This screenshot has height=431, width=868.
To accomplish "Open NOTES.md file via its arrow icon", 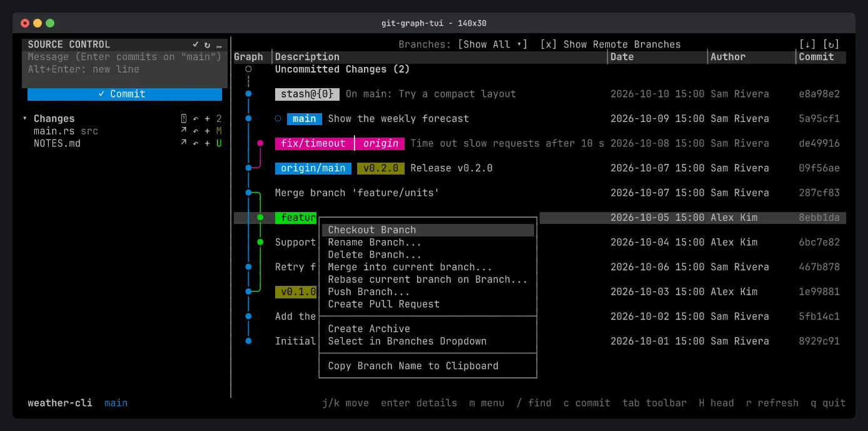I will tap(183, 143).
